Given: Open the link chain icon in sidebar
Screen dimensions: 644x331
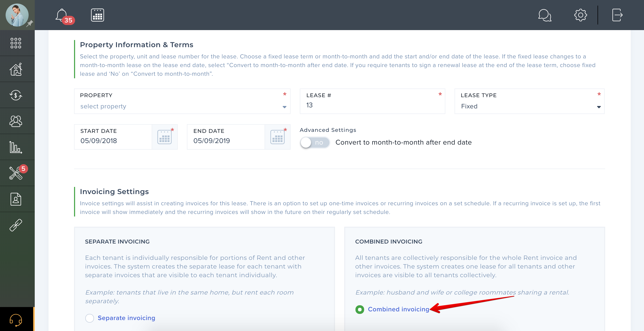Looking at the screenshot, I should [16, 225].
